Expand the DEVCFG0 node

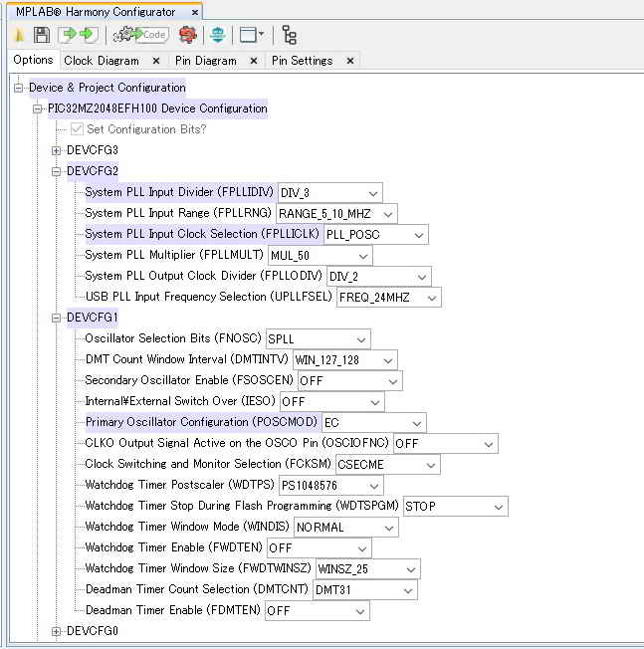(57, 631)
